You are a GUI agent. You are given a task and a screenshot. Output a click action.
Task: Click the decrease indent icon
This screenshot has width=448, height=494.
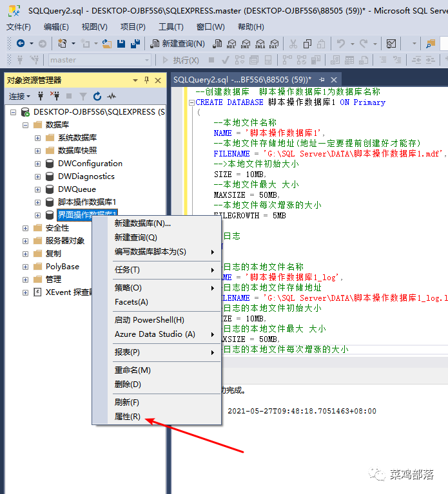tap(416, 60)
